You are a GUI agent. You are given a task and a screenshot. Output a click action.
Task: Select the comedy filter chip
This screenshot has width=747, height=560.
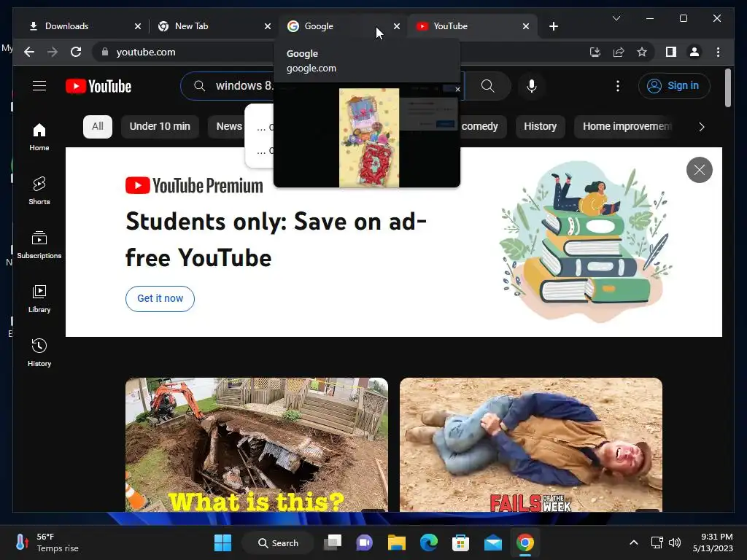pyautogui.click(x=480, y=126)
